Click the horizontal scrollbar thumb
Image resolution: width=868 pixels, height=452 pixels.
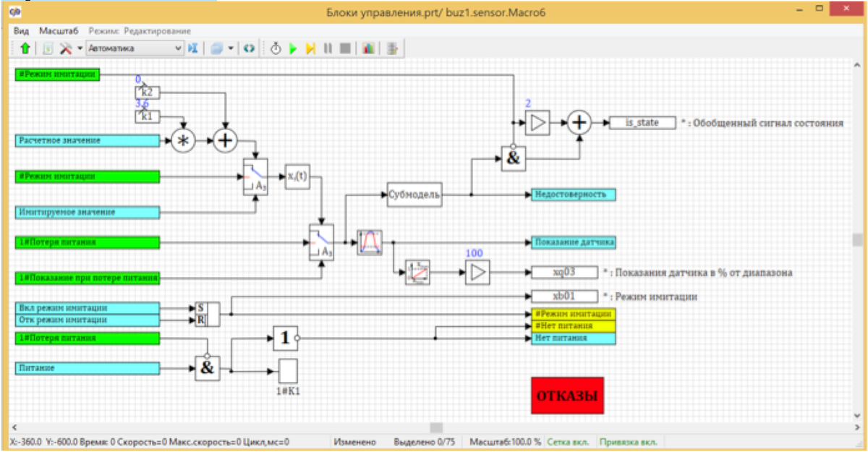(x=436, y=427)
